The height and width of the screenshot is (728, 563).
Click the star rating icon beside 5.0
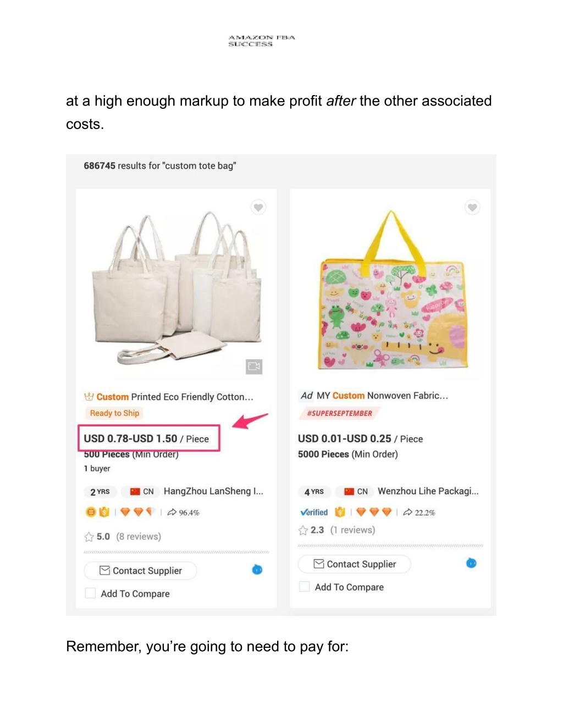pyautogui.click(x=89, y=537)
